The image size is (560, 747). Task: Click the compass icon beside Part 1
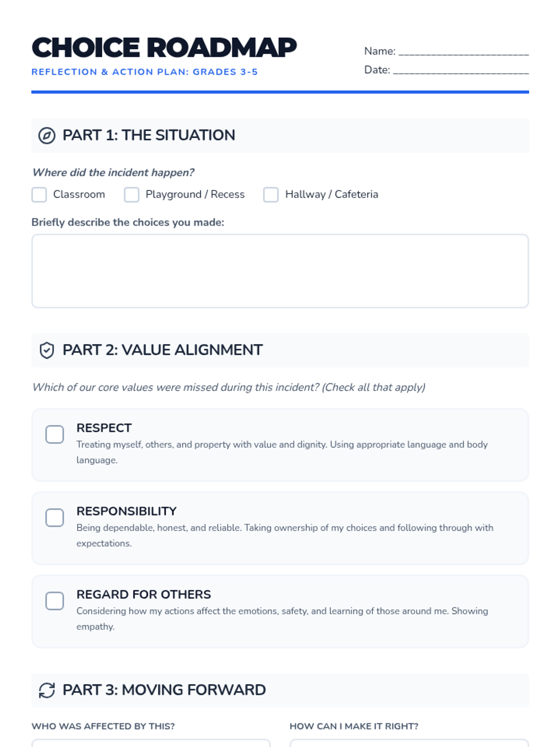(47, 135)
